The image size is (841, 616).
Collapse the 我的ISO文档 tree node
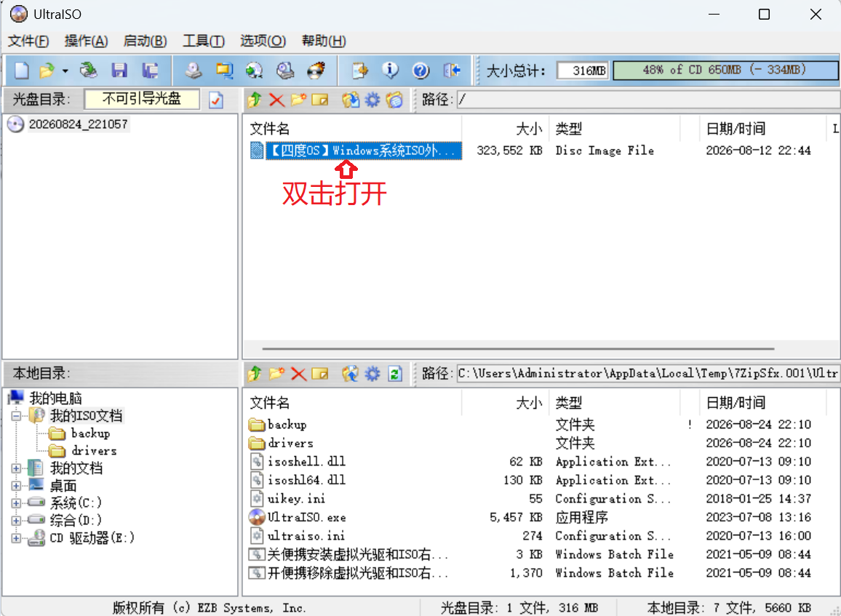pos(16,416)
